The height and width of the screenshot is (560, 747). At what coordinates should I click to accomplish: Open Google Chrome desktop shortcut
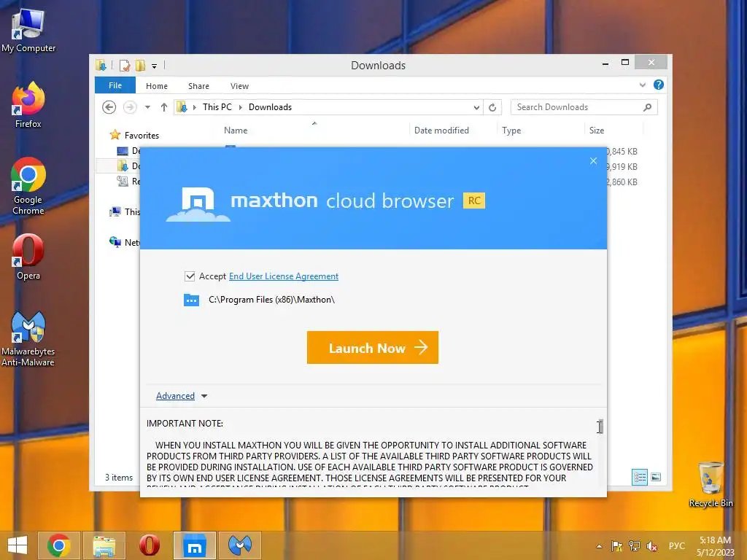coord(28,186)
